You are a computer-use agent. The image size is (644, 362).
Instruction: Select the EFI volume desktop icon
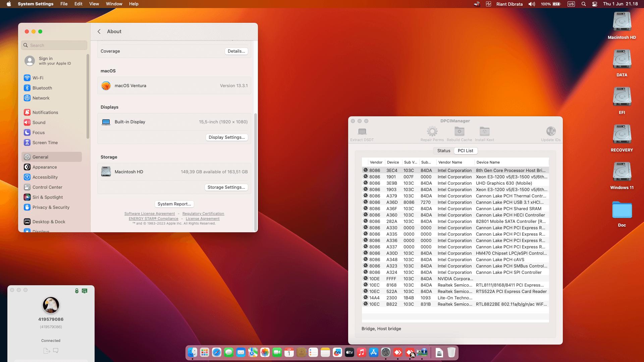(x=622, y=101)
